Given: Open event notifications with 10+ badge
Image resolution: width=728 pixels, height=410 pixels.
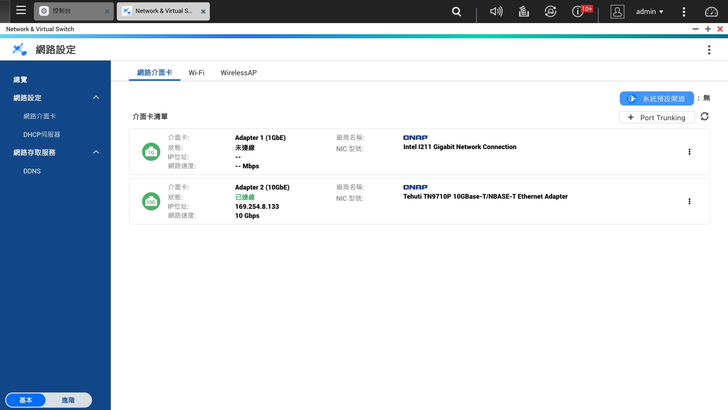Looking at the screenshot, I should click(579, 11).
